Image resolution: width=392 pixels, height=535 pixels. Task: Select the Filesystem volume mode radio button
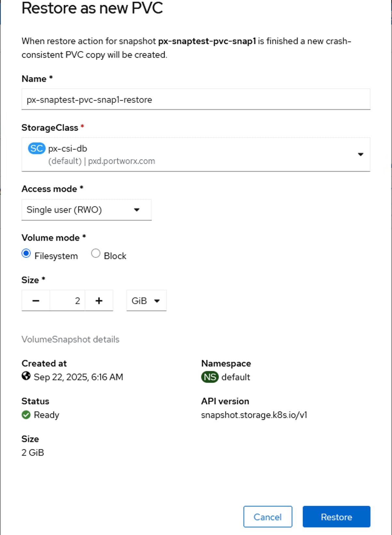[x=26, y=253]
